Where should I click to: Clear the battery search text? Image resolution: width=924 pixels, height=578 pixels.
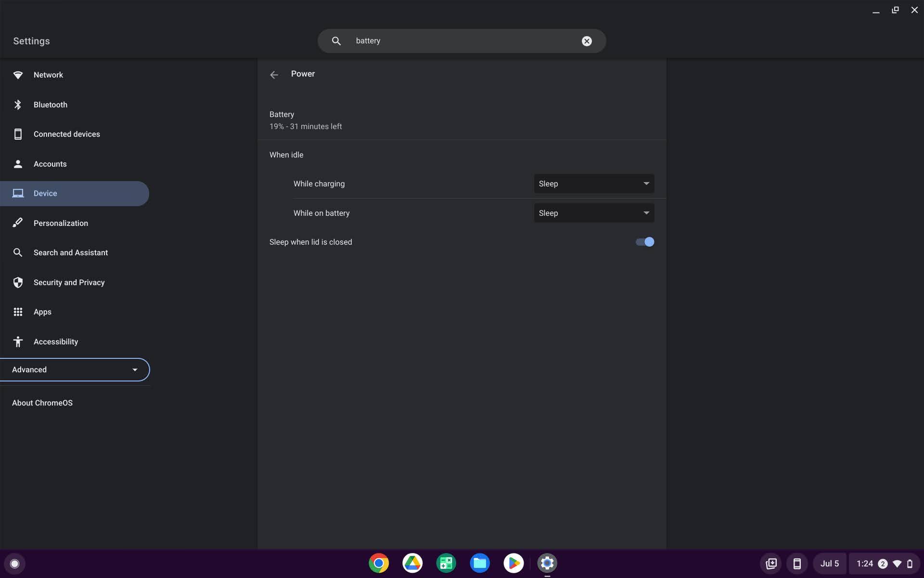click(586, 41)
